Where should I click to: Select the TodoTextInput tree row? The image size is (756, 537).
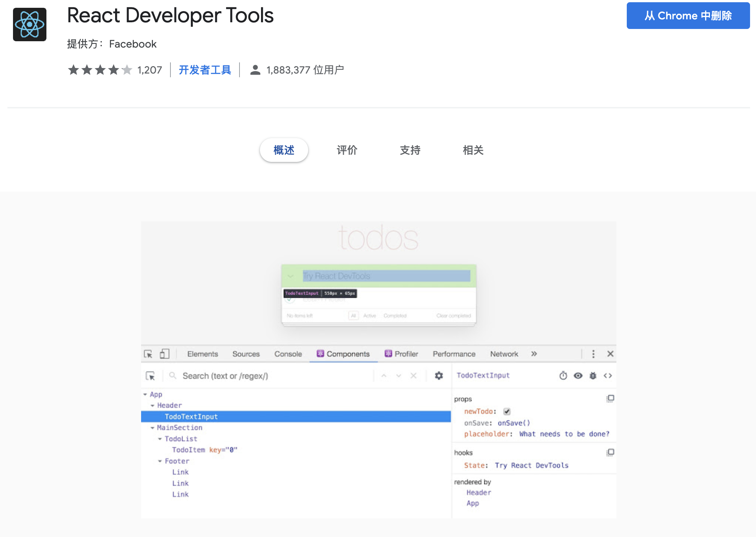(x=296, y=416)
